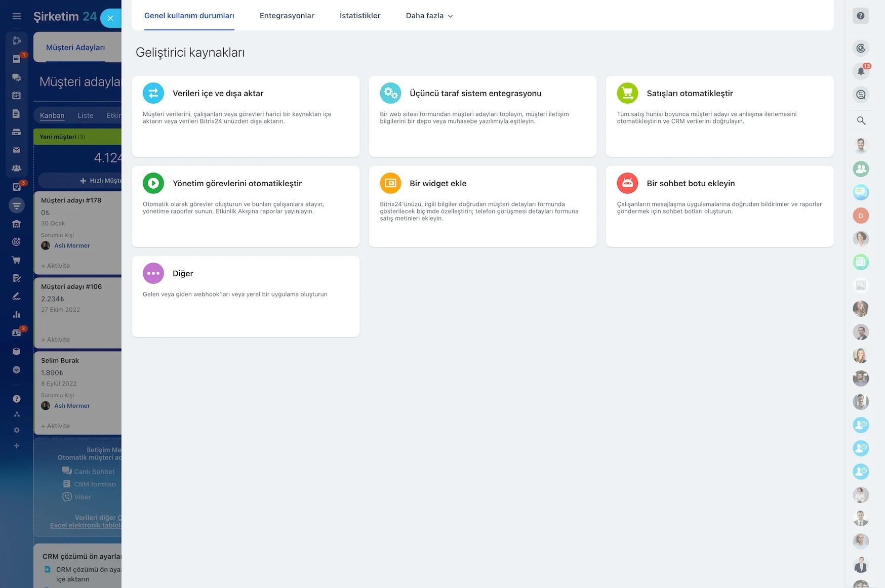Open the warehouse store icon in left sidebar
The width and height of the screenshot is (885, 588).
point(16,224)
